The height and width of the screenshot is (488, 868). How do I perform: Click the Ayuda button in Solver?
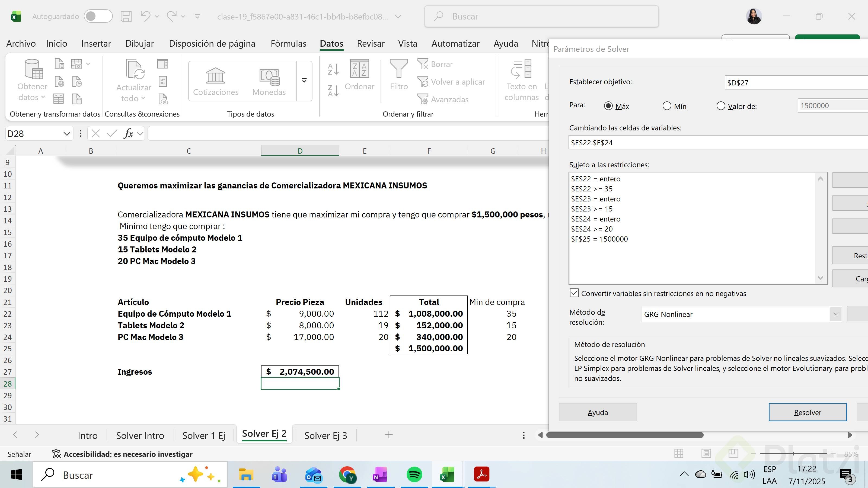coord(597,412)
